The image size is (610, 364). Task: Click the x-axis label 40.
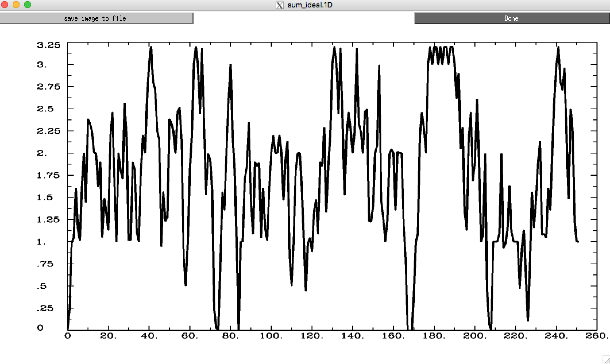[149, 336]
